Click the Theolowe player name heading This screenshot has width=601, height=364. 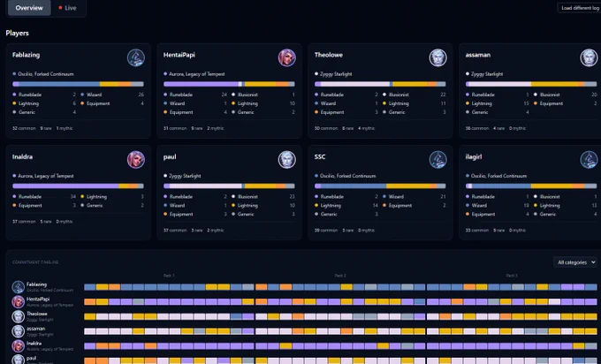click(329, 55)
